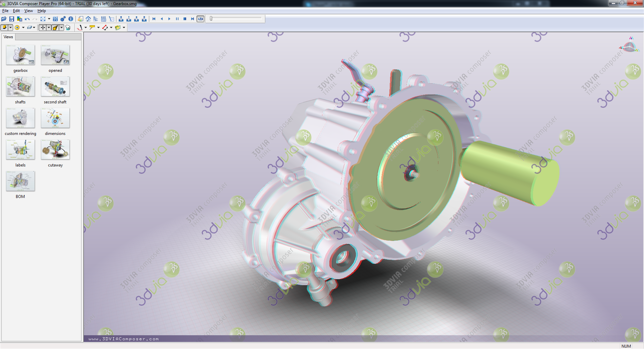
Task: Expand the eye visibility dropdown arrow
Action: tap(23, 28)
